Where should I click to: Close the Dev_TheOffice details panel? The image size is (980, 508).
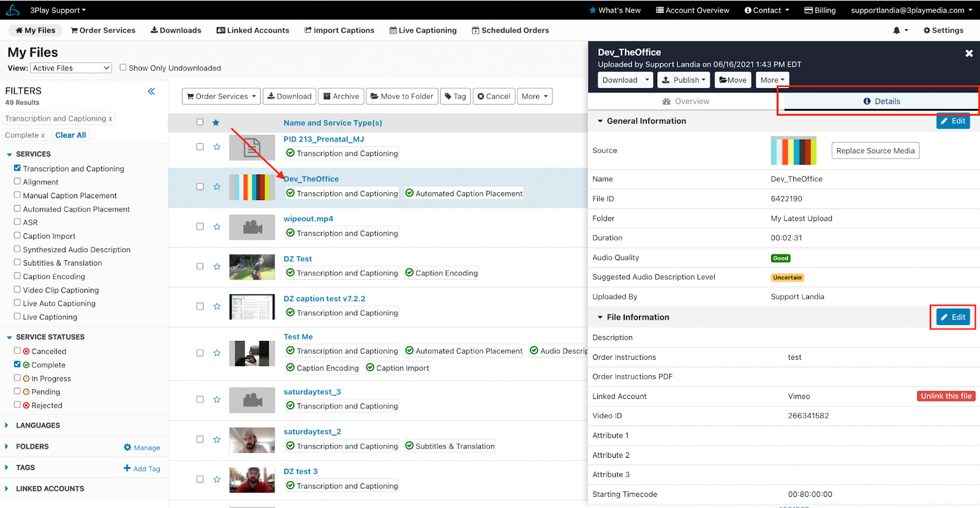[x=969, y=53]
